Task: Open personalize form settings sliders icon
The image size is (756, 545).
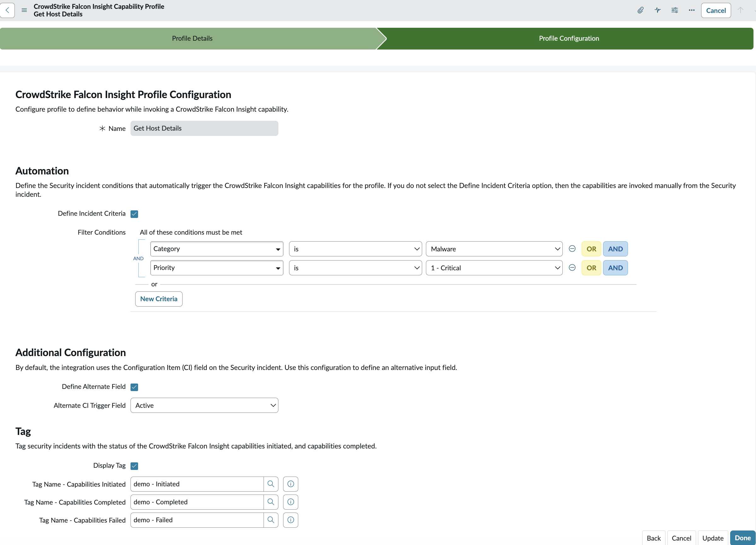Action: click(675, 10)
